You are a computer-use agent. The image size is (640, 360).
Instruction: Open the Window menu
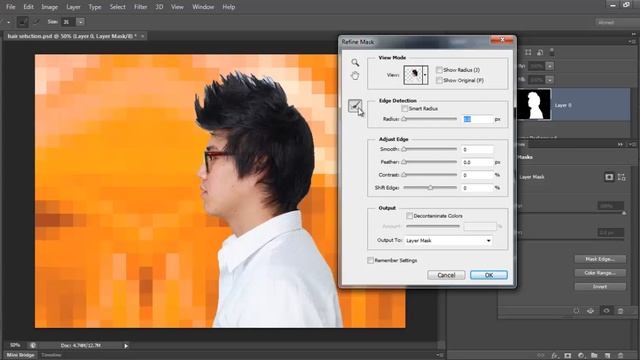(203, 7)
